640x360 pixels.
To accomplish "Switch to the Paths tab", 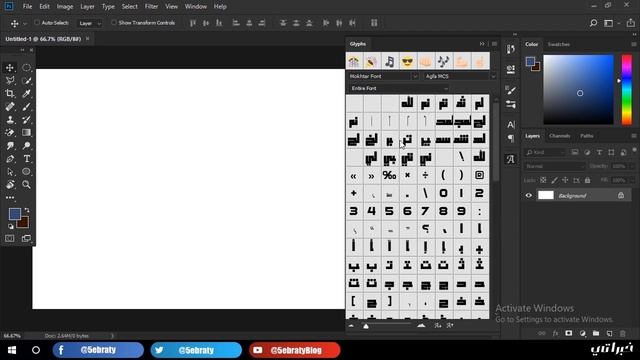I will 587,136.
